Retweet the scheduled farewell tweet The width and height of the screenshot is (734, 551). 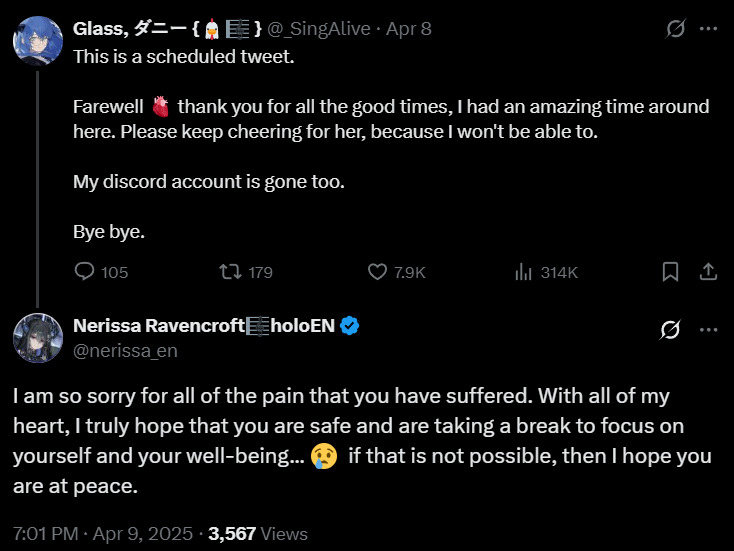point(231,271)
